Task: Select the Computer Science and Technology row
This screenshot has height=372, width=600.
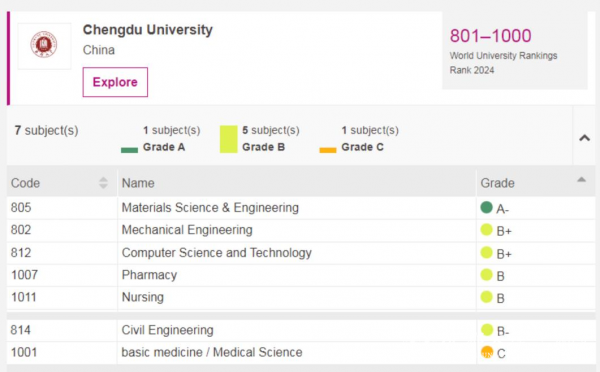Action: pyautogui.click(x=301, y=253)
